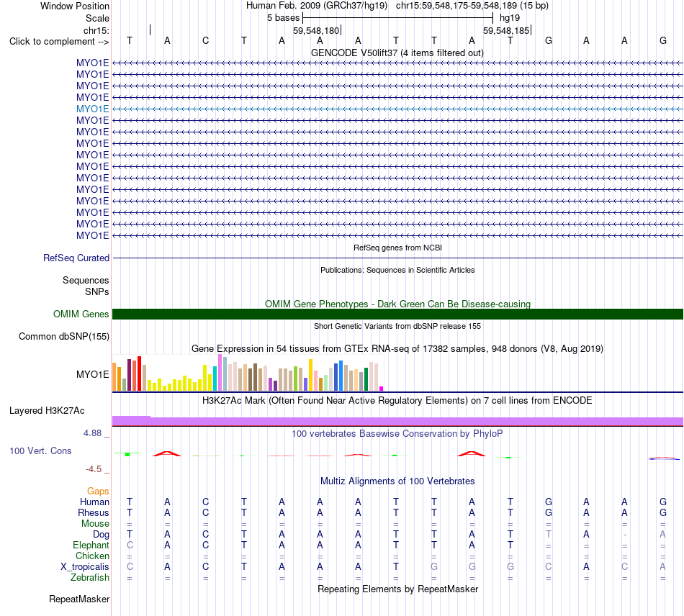Click the -4.5 PhyloP lower scale value
Viewport: 684px width, 616px height.
click(x=94, y=469)
